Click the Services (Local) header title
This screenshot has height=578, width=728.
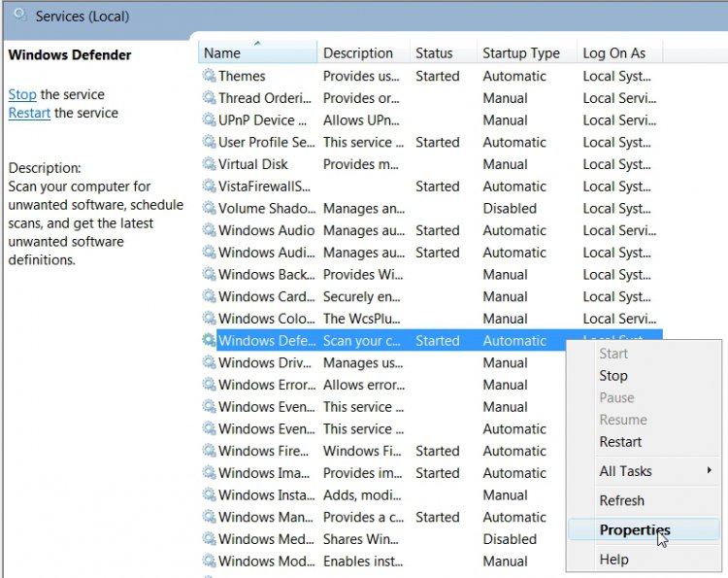83,17
